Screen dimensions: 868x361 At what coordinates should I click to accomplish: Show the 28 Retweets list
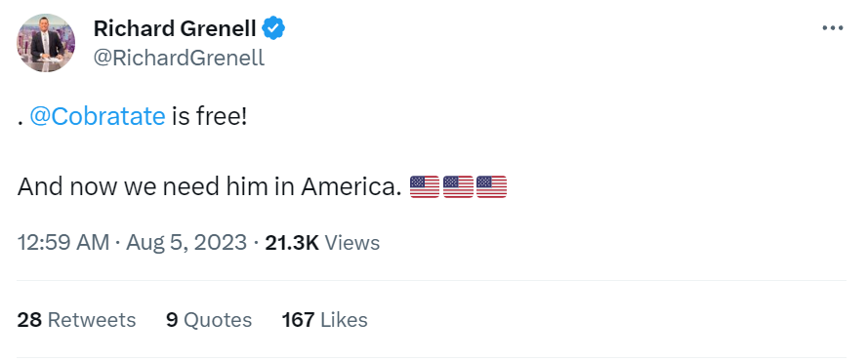[x=76, y=320]
